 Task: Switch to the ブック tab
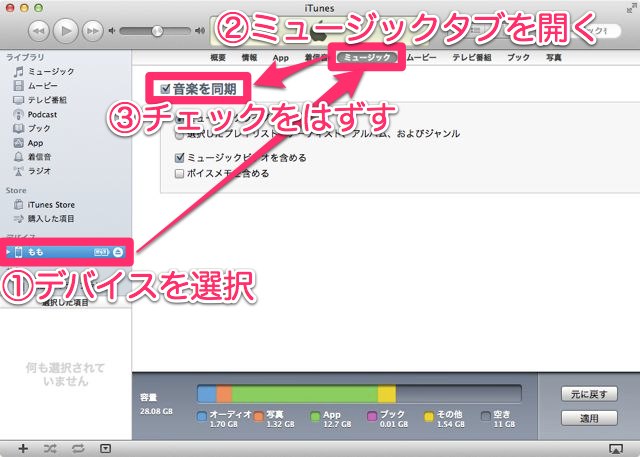pos(518,58)
